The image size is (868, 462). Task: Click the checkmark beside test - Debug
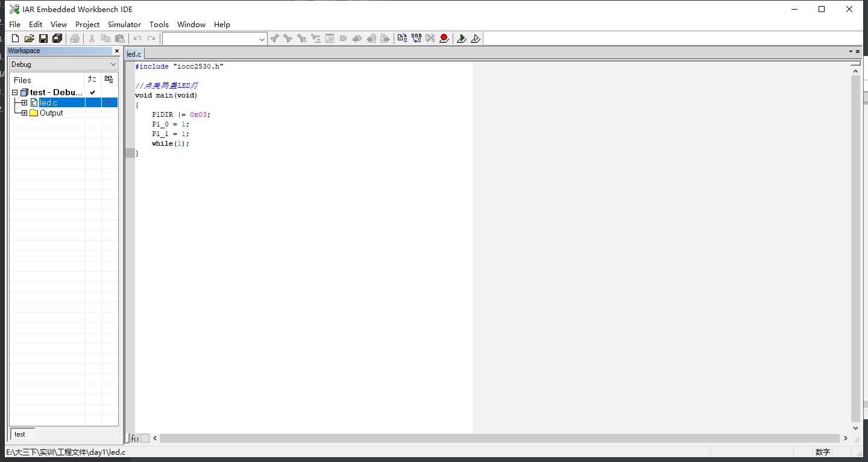93,93
